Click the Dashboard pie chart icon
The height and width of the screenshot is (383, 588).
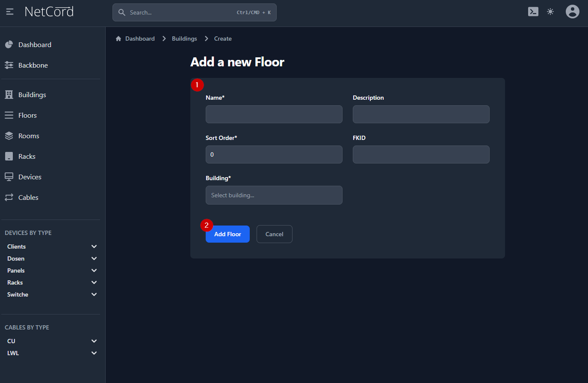coord(9,45)
